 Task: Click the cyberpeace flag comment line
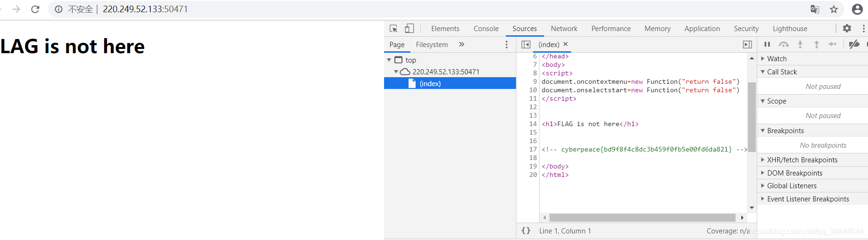coord(644,150)
